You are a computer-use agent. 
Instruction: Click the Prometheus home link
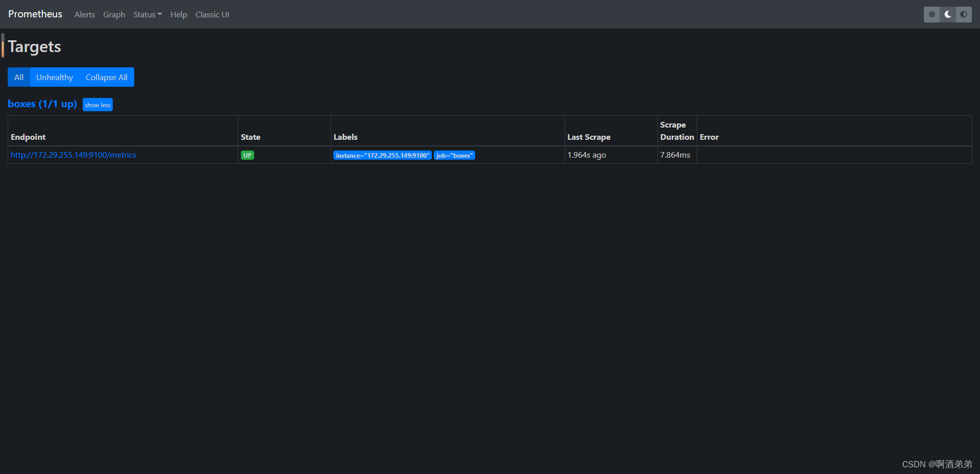click(x=34, y=14)
